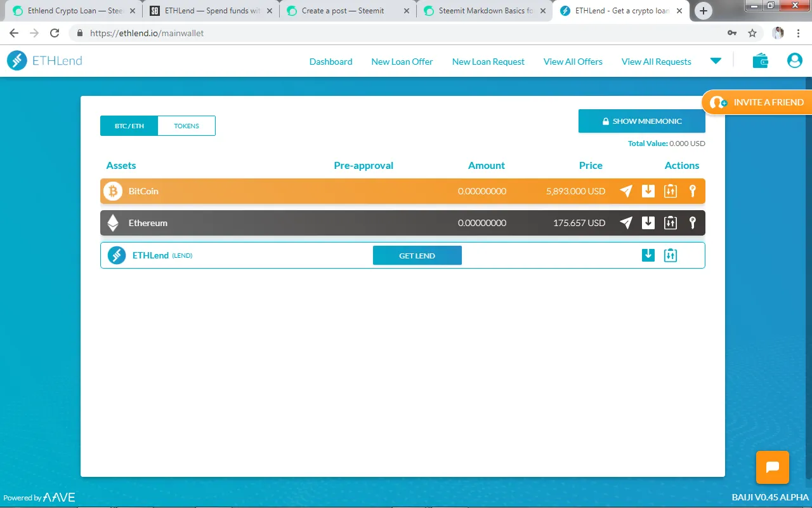The height and width of the screenshot is (508, 812).
Task: Click the ETHLend logo in the header
Action: pos(44,61)
